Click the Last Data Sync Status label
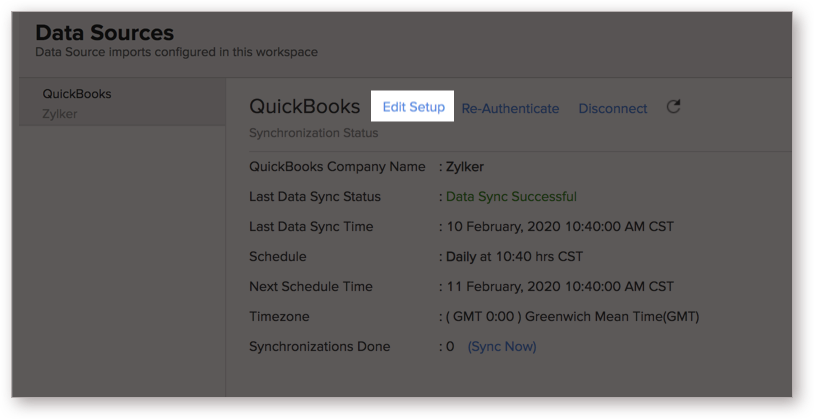This screenshot has width=814, height=419. coord(315,197)
